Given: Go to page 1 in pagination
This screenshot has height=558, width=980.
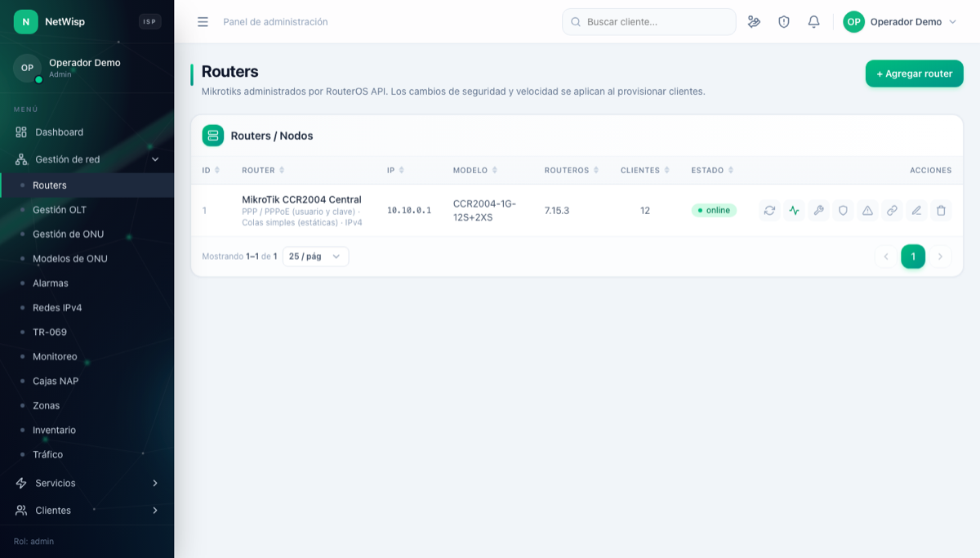Looking at the screenshot, I should (913, 257).
